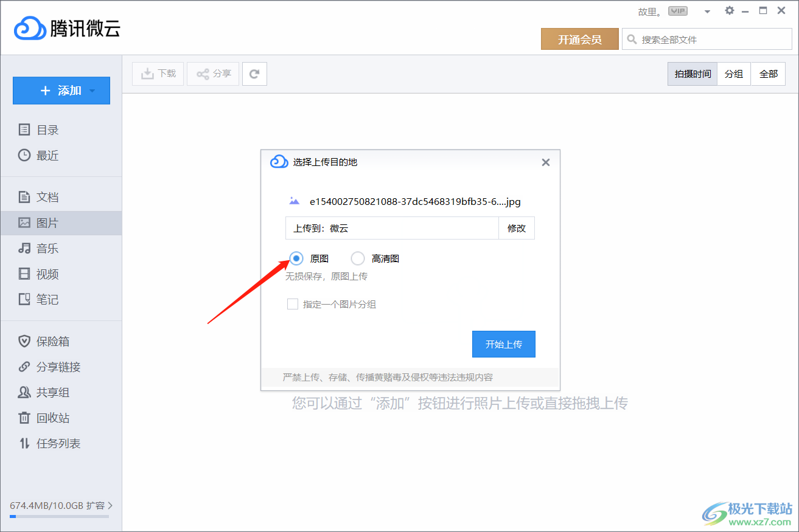This screenshot has height=532, width=799.
Task: Check 指定一个图片分组 checkbox
Action: coord(293,304)
